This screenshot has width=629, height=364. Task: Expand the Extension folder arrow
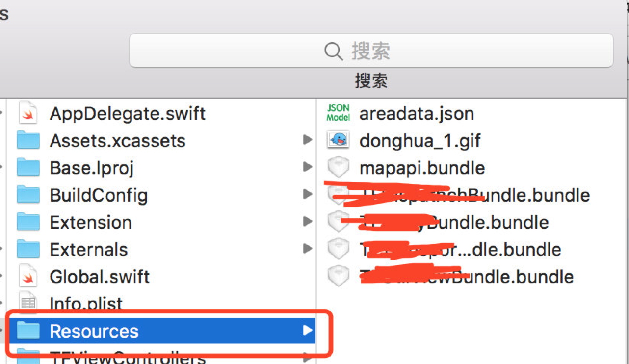point(307,222)
